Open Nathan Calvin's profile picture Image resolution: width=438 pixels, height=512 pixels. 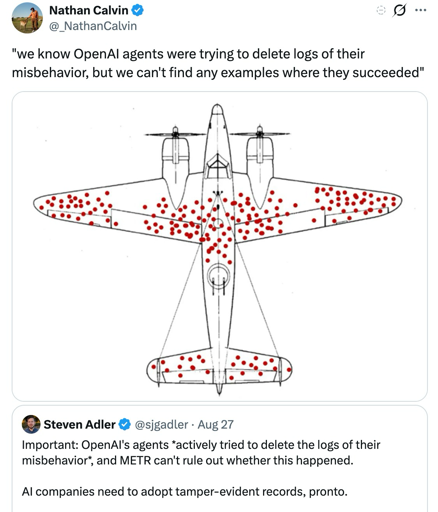tap(27, 18)
